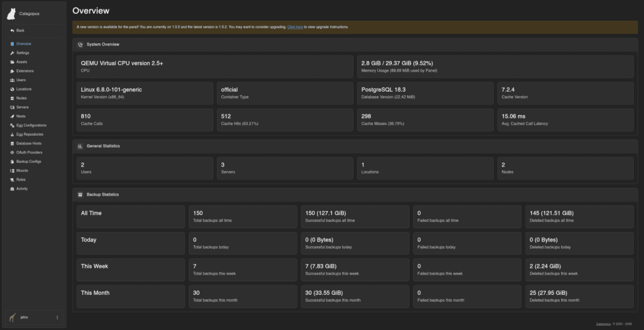The height and width of the screenshot is (330, 644).
Task: Open Extensions via puzzle icon
Action: click(x=13, y=71)
